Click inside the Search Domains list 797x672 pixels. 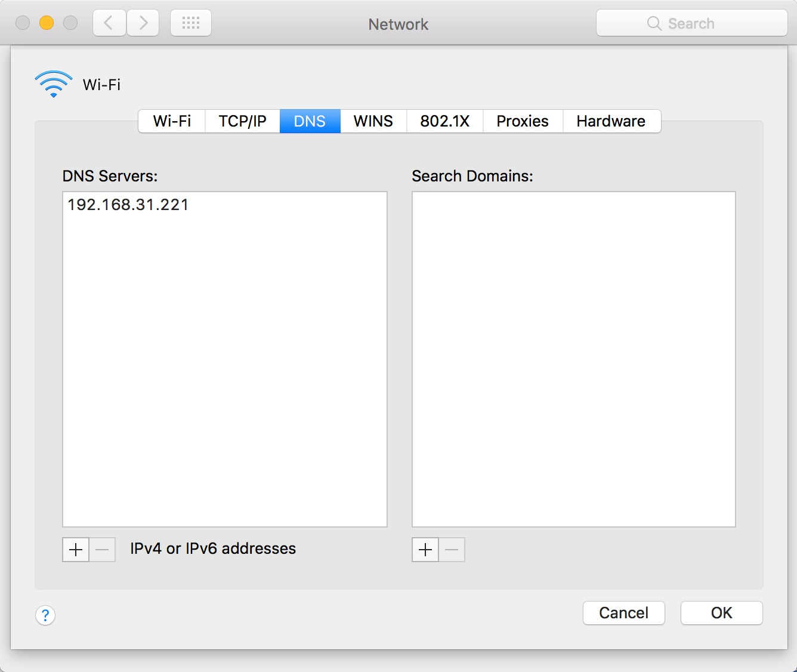(x=573, y=358)
